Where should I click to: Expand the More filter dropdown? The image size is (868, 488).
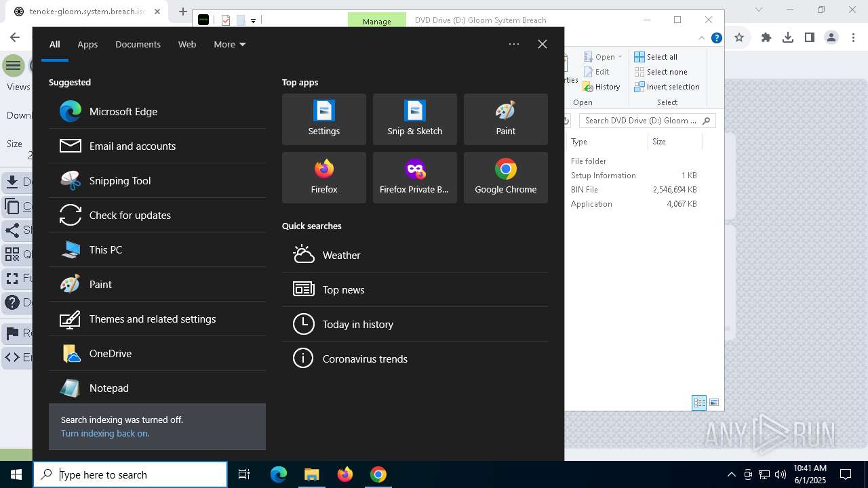(230, 44)
